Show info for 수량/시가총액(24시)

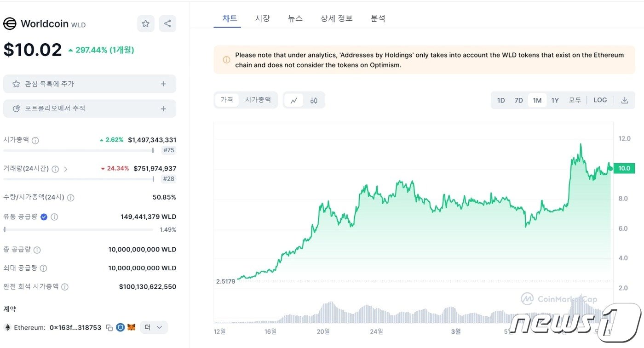[71, 198]
